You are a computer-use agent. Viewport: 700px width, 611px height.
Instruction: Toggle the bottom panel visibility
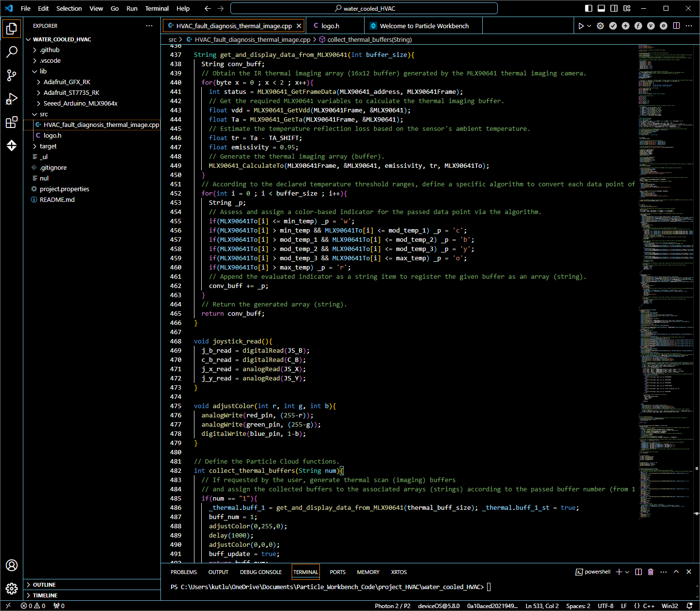tap(601, 8)
